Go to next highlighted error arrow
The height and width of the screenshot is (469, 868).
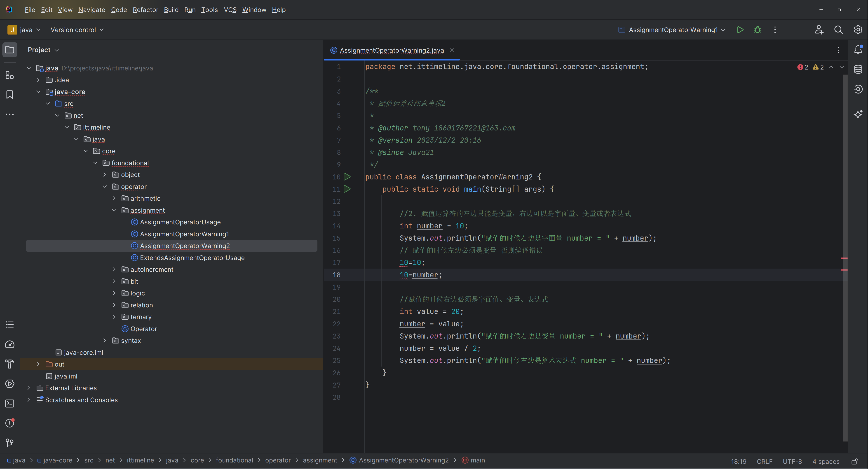842,67
